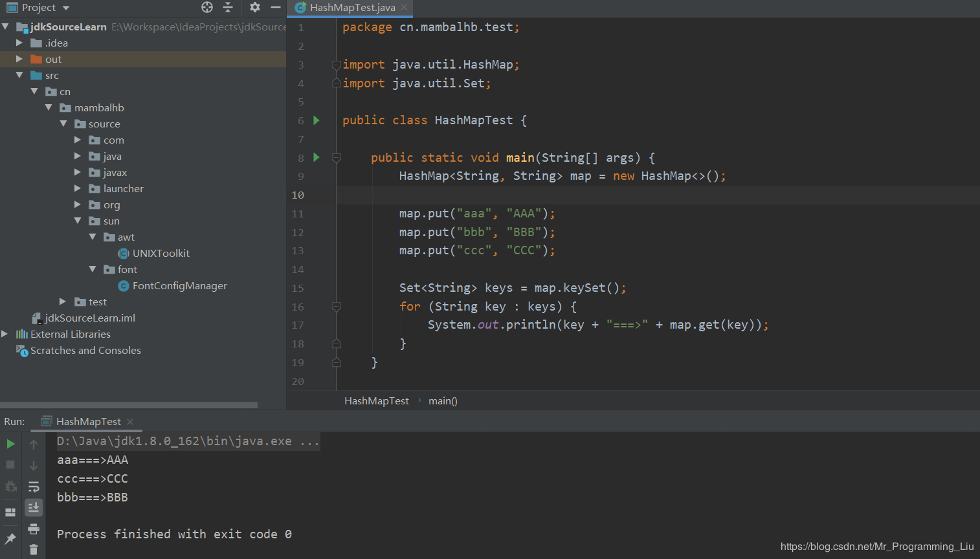Close the HashMapTest.java editor tab
The image size is (980, 559).
pos(404,7)
